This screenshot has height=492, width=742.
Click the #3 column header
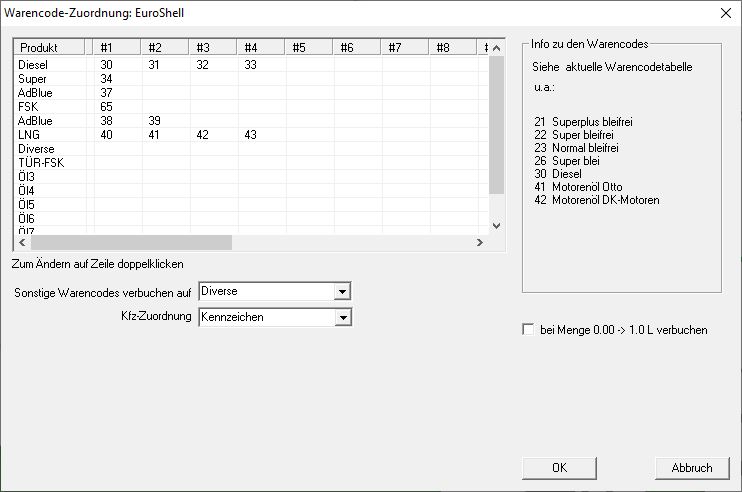(212, 47)
